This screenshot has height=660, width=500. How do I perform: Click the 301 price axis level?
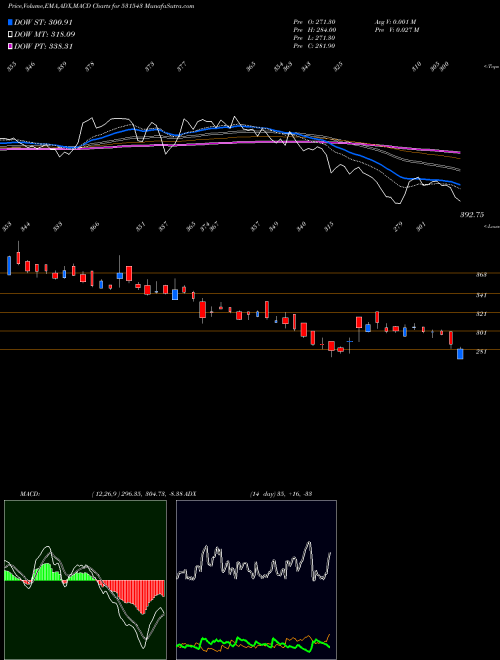(481, 333)
